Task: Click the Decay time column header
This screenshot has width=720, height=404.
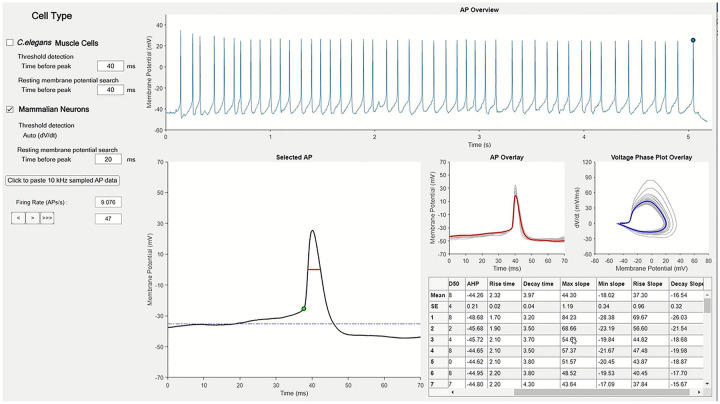Action: (540, 284)
